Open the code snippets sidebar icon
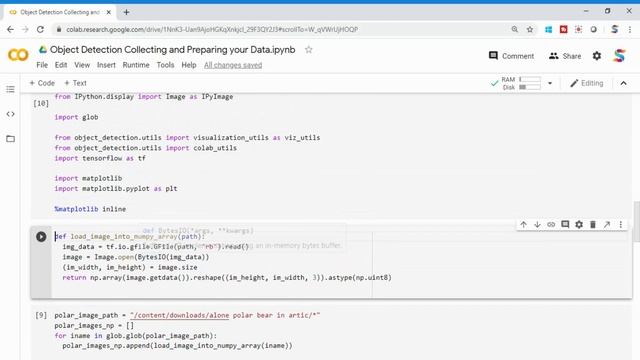Screen dimensions: 640x360 10,114
